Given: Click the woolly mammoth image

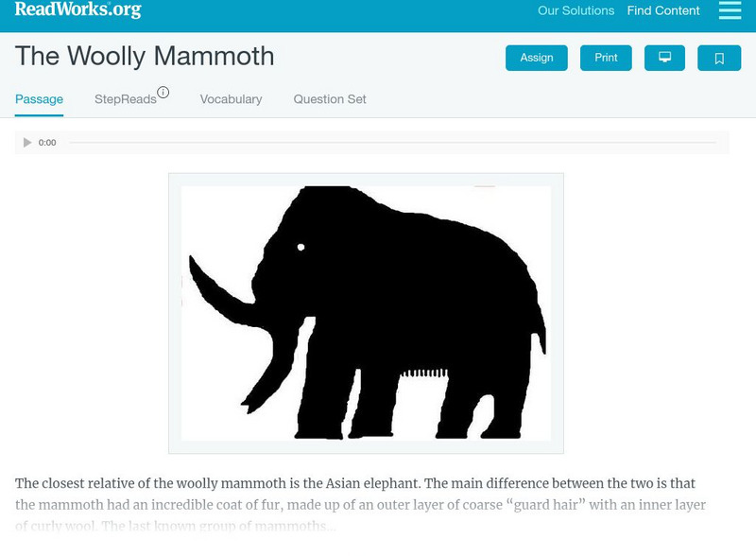Looking at the screenshot, I should coord(366,313).
